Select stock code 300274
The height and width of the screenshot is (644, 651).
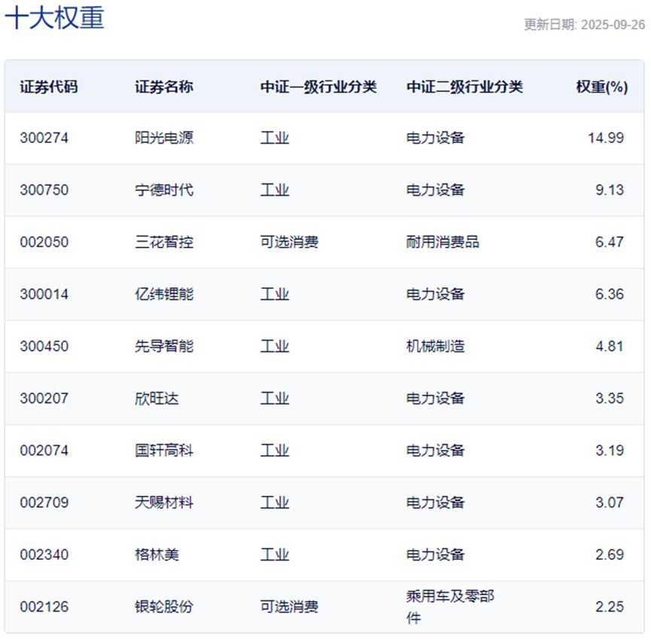[44, 138]
